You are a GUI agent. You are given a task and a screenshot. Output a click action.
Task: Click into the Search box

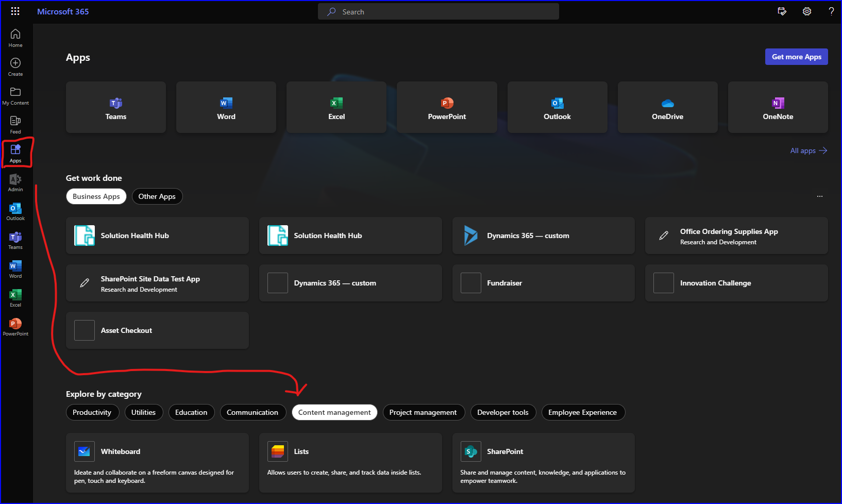click(x=439, y=11)
